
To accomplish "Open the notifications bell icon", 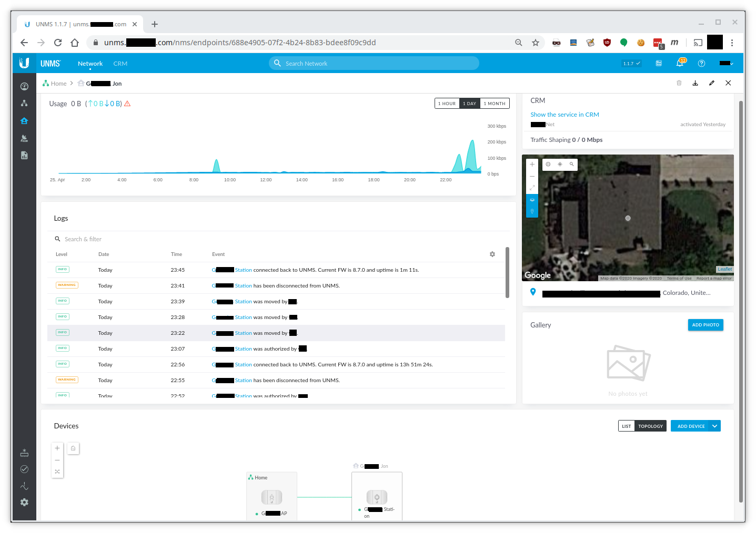I will pyautogui.click(x=679, y=64).
